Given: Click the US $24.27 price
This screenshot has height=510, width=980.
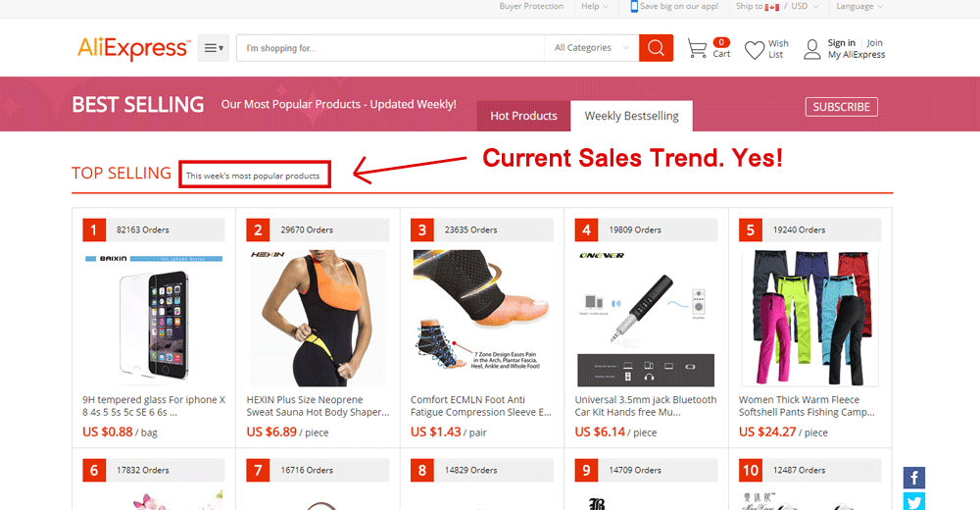Looking at the screenshot, I should coord(767,432).
